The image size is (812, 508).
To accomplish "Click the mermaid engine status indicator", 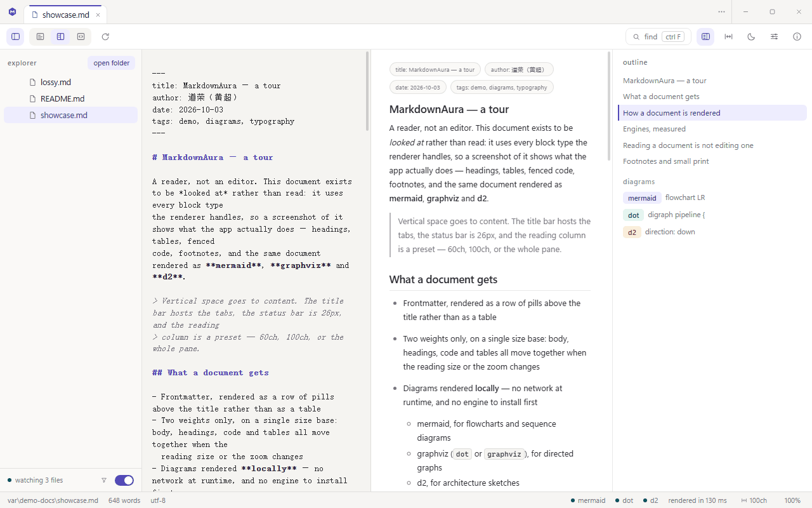I will point(588,500).
